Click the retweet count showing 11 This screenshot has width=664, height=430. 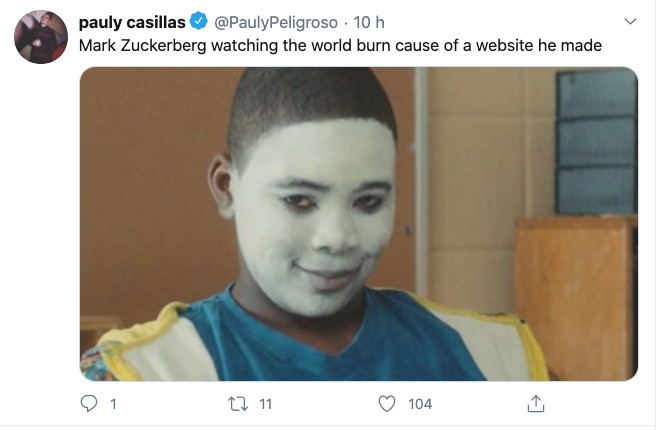(266, 404)
